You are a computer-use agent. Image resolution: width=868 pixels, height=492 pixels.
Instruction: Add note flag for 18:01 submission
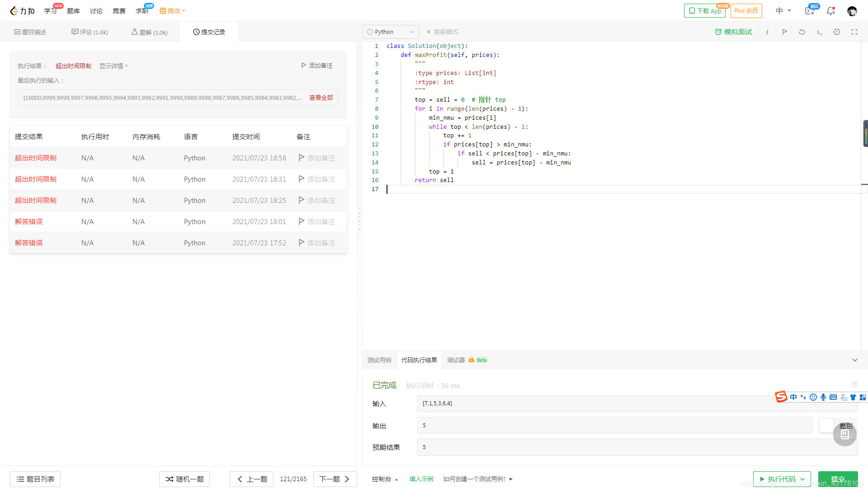(317, 222)
